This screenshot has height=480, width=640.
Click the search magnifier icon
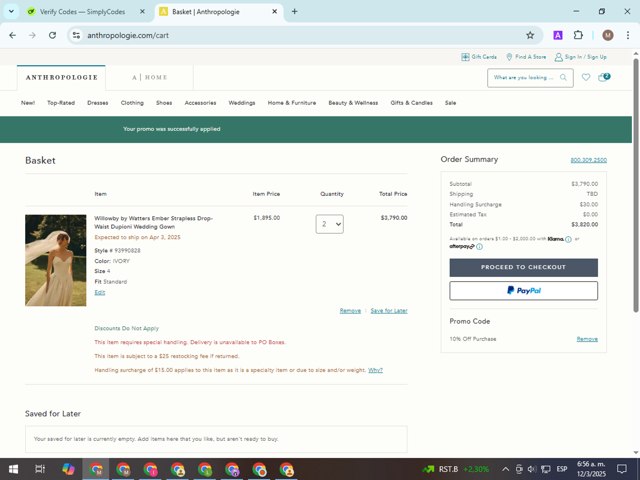(x=563, y=78)
